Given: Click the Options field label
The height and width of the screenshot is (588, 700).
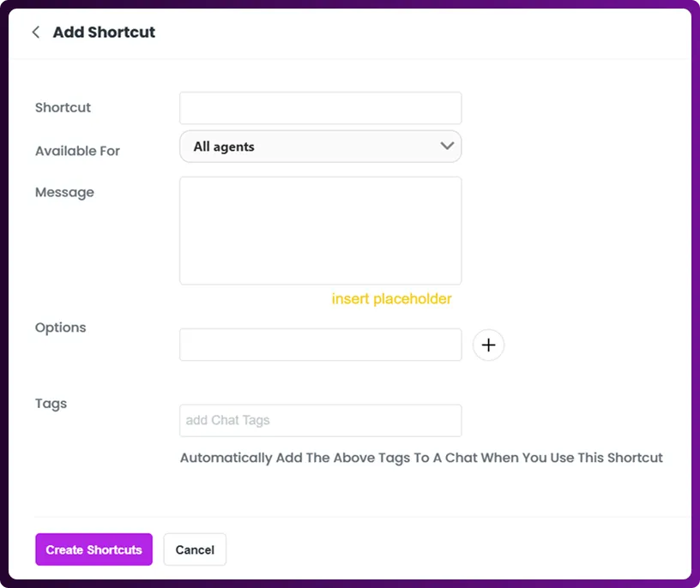Looking at the screenshot, I should point(60,327).
